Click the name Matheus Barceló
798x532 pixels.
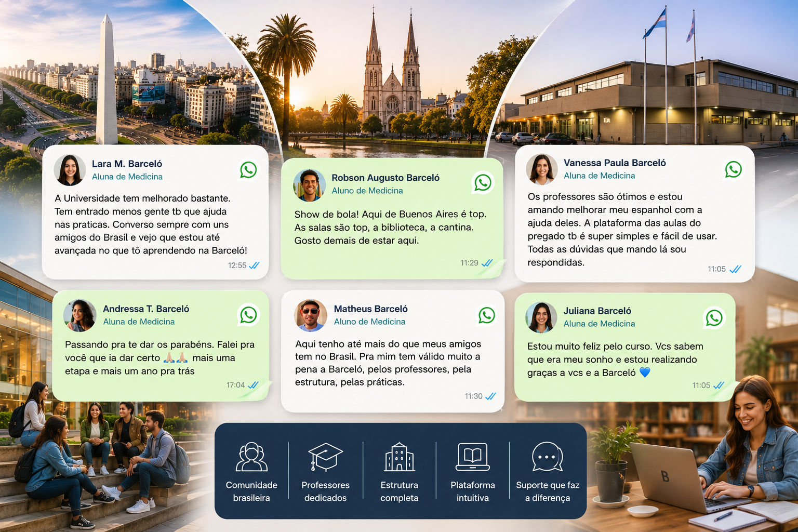pyautogui.click(x=371, y=309)
